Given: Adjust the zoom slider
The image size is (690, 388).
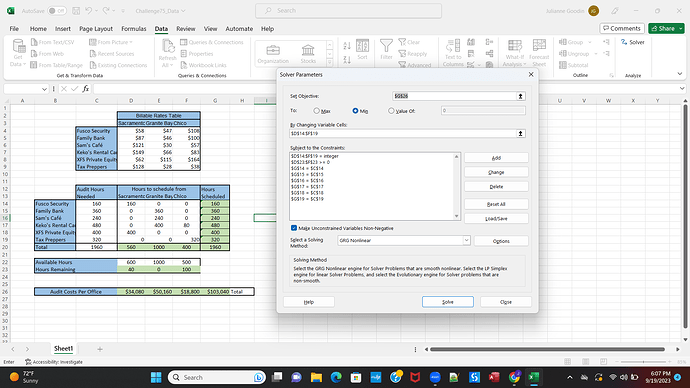Looking at the screenshot, I should coord(644,362).
